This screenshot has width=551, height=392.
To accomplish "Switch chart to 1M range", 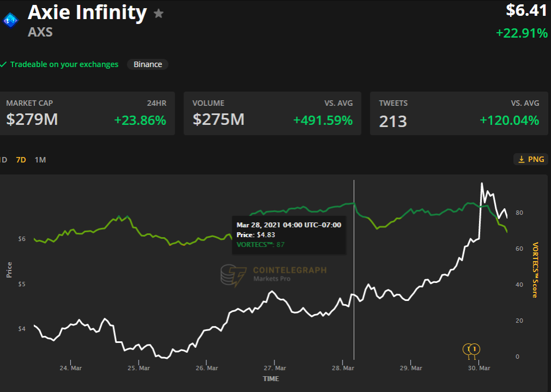I will pyautogui.click(x=40, y=160).
